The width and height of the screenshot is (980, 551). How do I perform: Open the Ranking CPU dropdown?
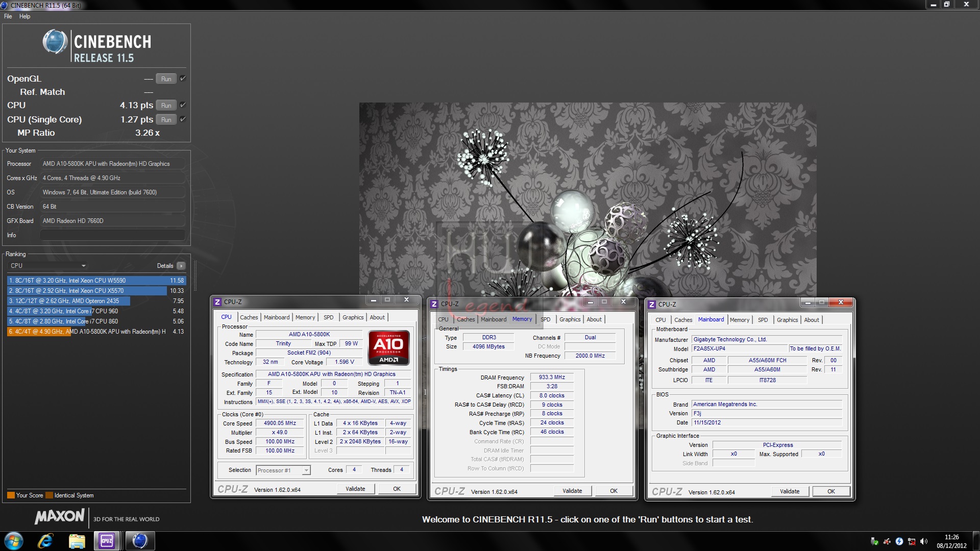48,266
